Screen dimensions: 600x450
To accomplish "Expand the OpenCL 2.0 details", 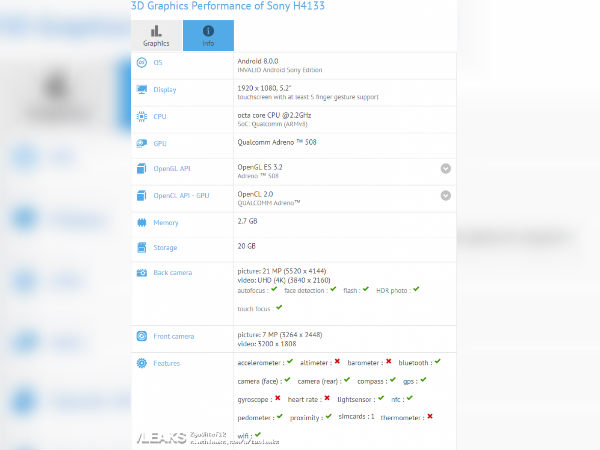I will pos(445,196).
